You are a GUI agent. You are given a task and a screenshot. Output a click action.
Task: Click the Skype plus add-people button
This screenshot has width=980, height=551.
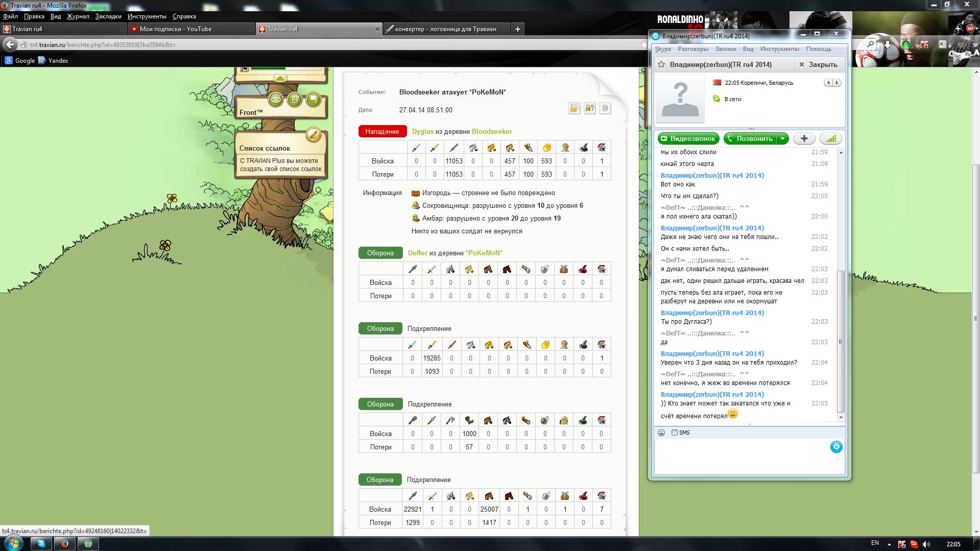(804, 138)
